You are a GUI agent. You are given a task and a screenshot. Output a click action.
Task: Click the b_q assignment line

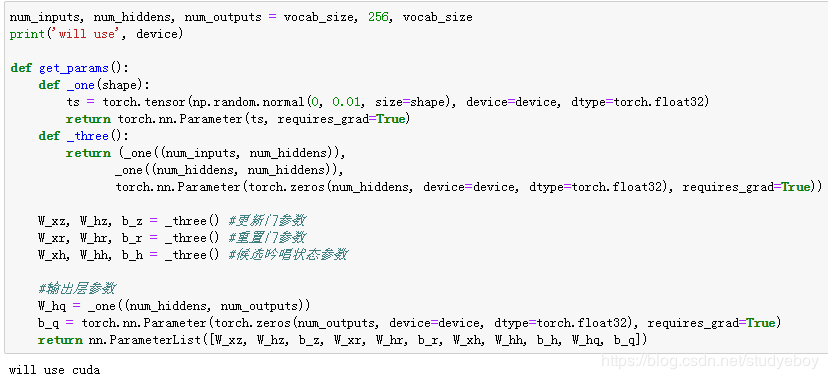[409, 323]
